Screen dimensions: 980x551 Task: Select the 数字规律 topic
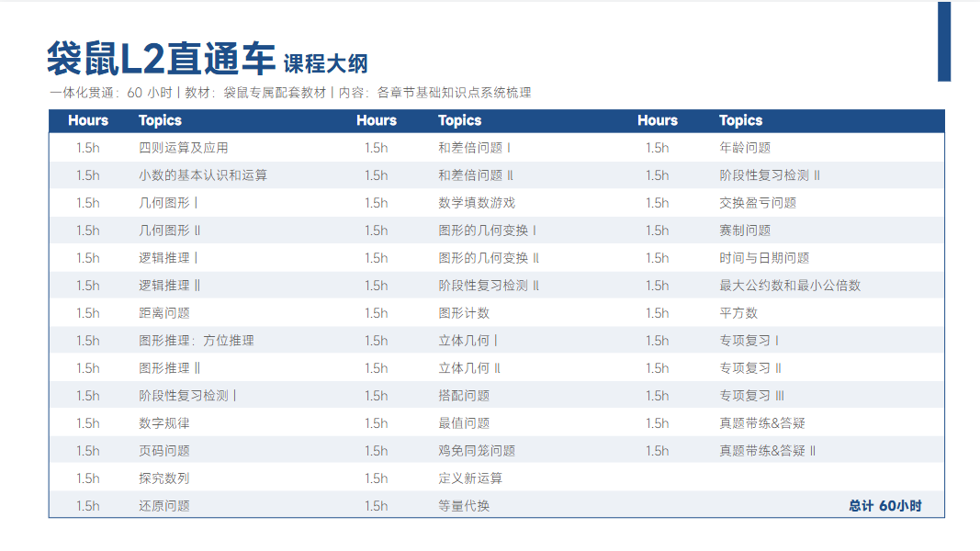click(x=163, y=423)
